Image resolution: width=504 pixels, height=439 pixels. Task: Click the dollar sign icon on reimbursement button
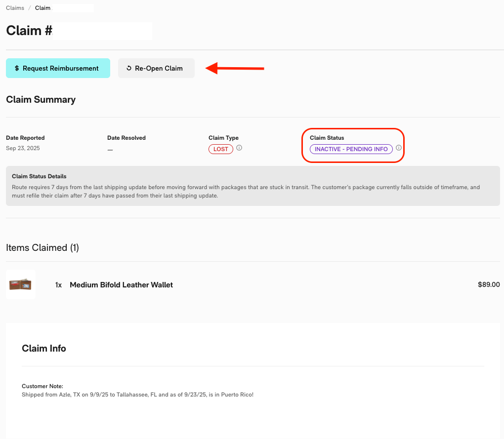(x=17, y=68)
